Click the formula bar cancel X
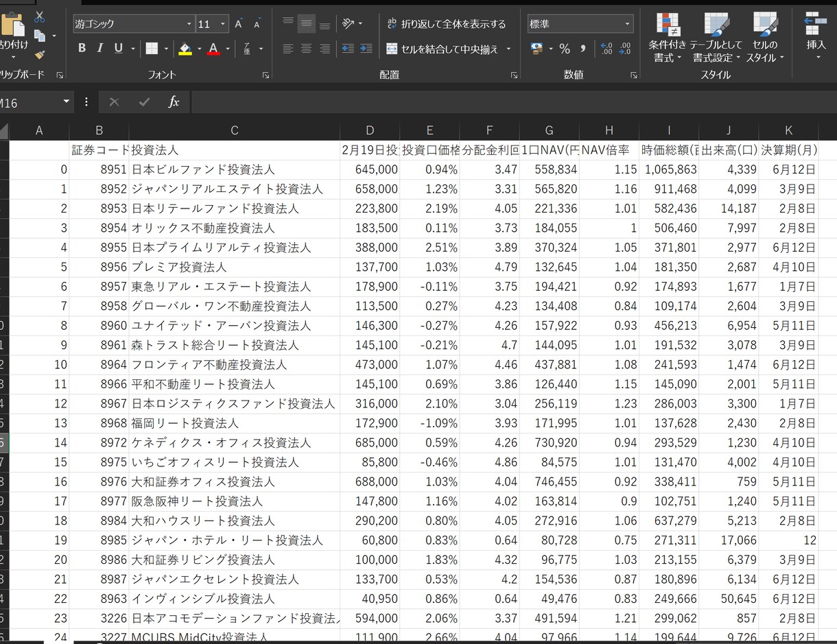The width and height of the screenshot is (837, 644). [114, 102]
